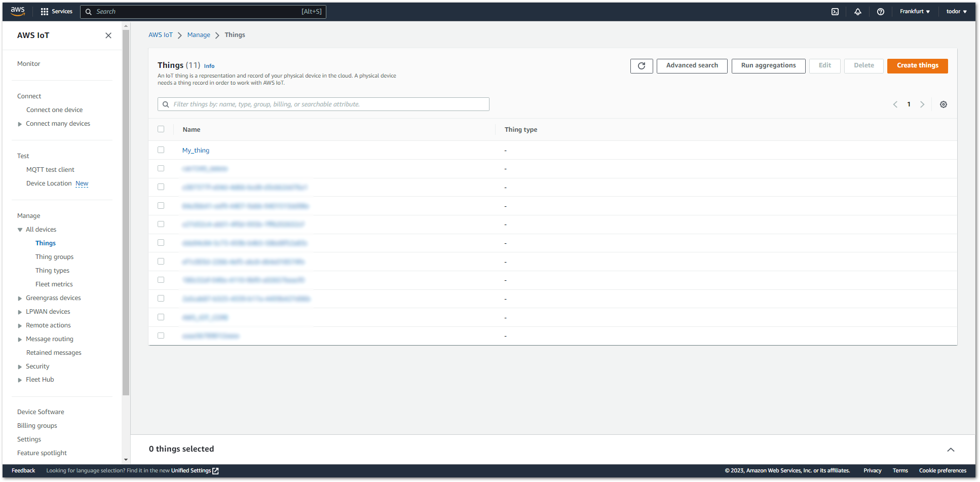Go to next page of things
The image size is (980, 482).
click(x=922, y=104)
